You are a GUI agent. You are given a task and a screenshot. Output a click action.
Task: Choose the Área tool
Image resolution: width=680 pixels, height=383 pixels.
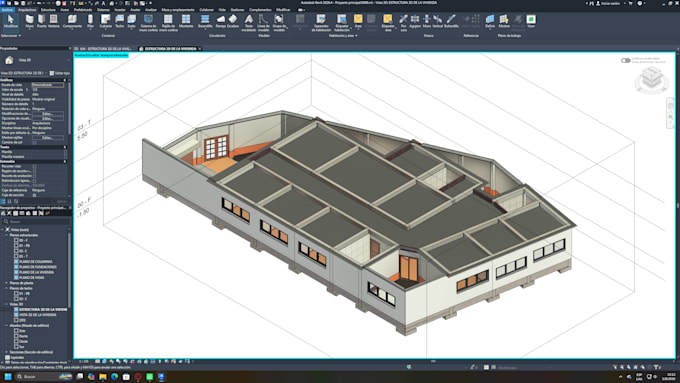coord(358,21)
